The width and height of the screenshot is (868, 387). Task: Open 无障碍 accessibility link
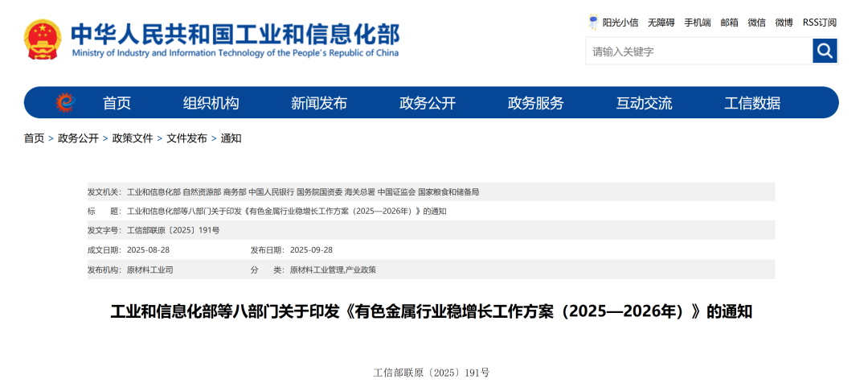pyautogui.click(x=661, y=23)
